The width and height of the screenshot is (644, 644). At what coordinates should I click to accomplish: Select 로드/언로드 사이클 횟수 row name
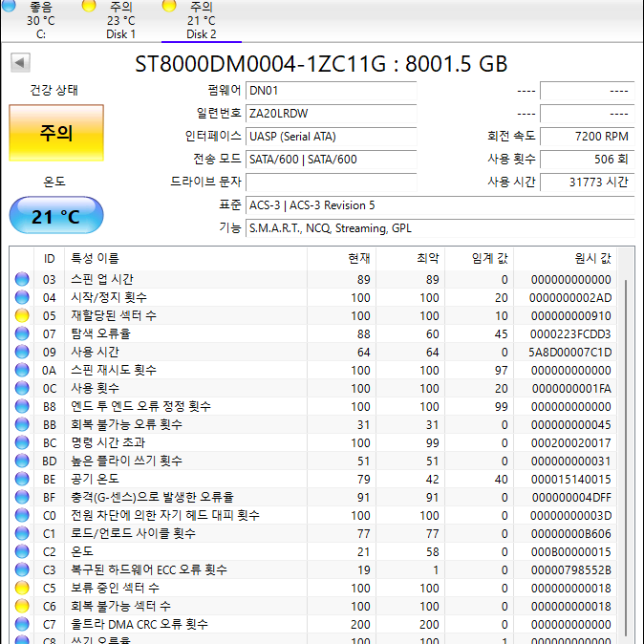(x=133, y=533)
